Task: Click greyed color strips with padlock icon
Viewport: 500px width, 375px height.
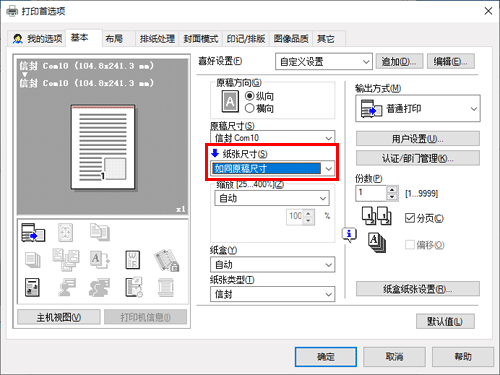Action: click(166, 260)
